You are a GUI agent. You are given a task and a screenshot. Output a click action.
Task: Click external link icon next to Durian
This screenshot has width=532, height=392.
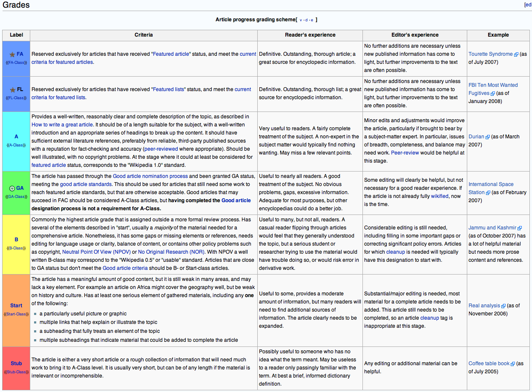point(488,137)
